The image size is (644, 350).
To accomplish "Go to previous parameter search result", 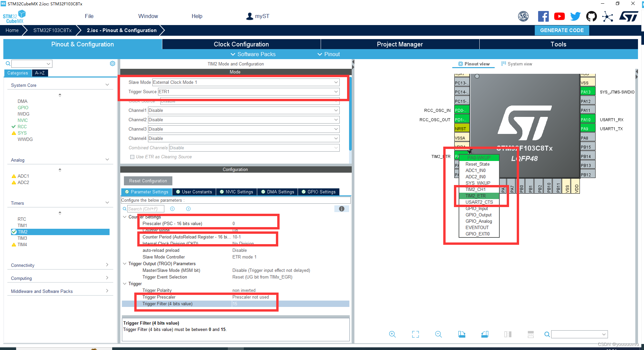I will tap(172, 209).
